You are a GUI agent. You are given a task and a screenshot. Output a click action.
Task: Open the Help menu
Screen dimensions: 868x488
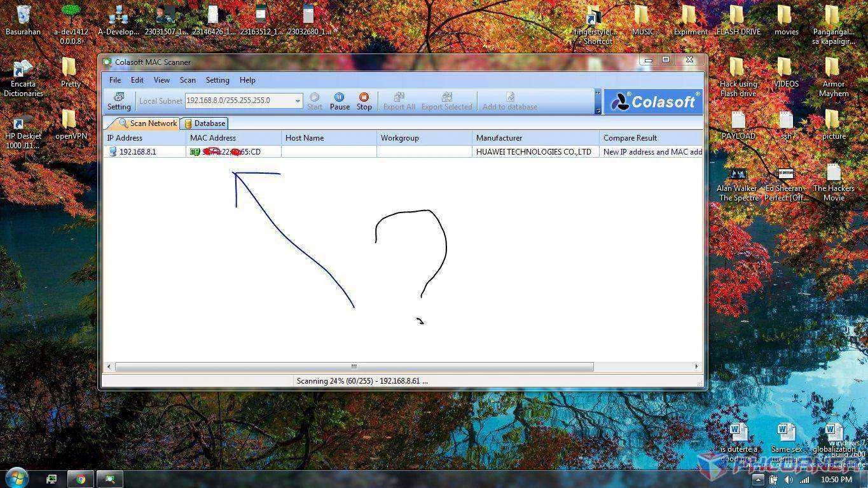click(x=247, y=80)
